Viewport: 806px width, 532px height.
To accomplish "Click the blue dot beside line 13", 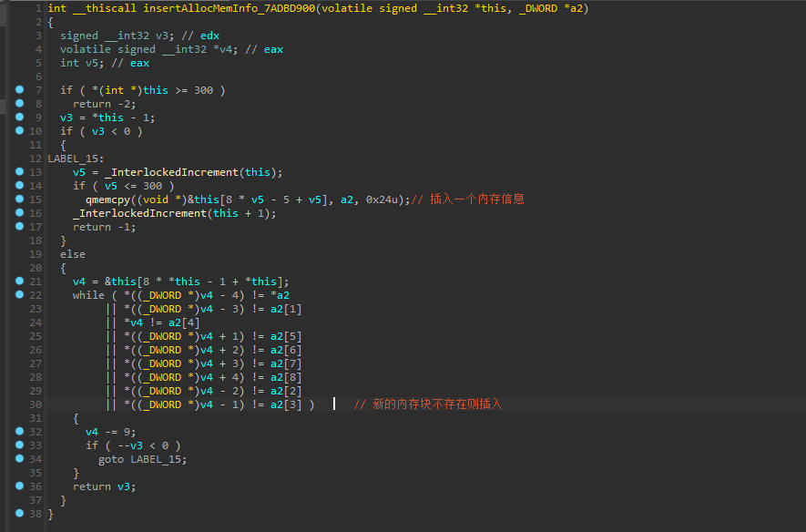I will click(19, 172).
